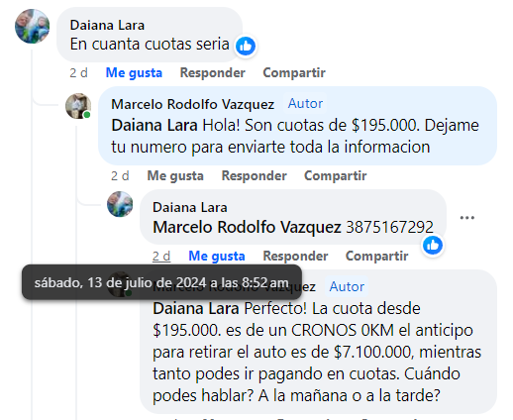Click the underlined '2 d' timestamp link

pyautogui.click(x=161, y=257)
